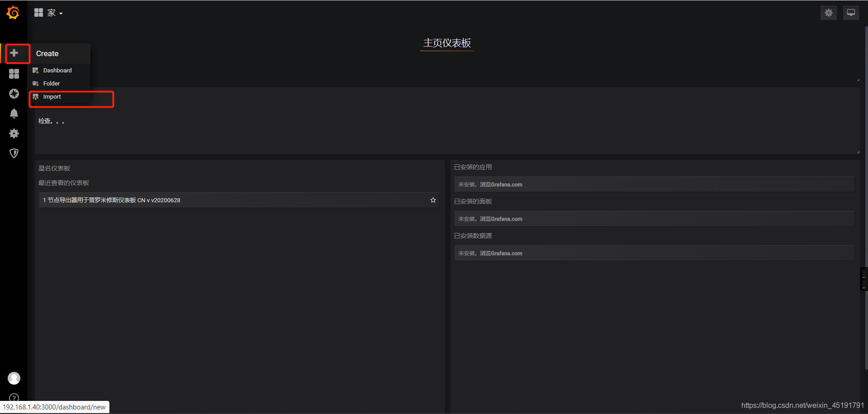The width and height of the screenshot is (868, 414).
Task: Click the Create menu header
Action: point(47,53)
